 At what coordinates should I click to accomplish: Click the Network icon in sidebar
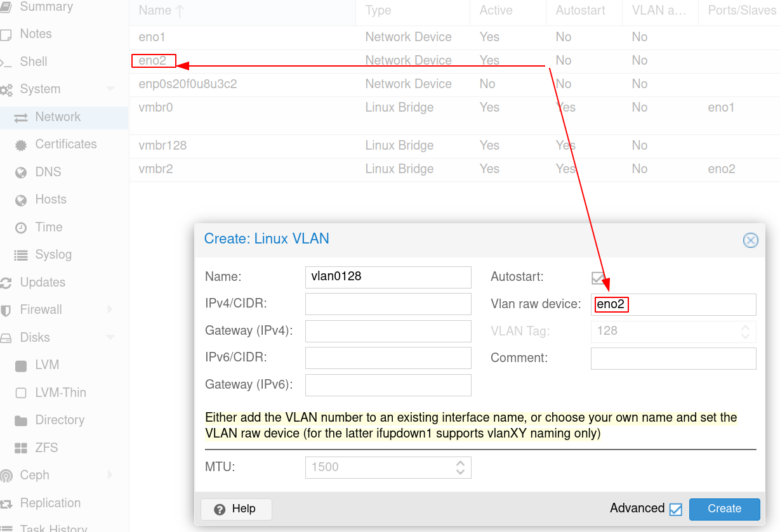click(x=21, y=117)
